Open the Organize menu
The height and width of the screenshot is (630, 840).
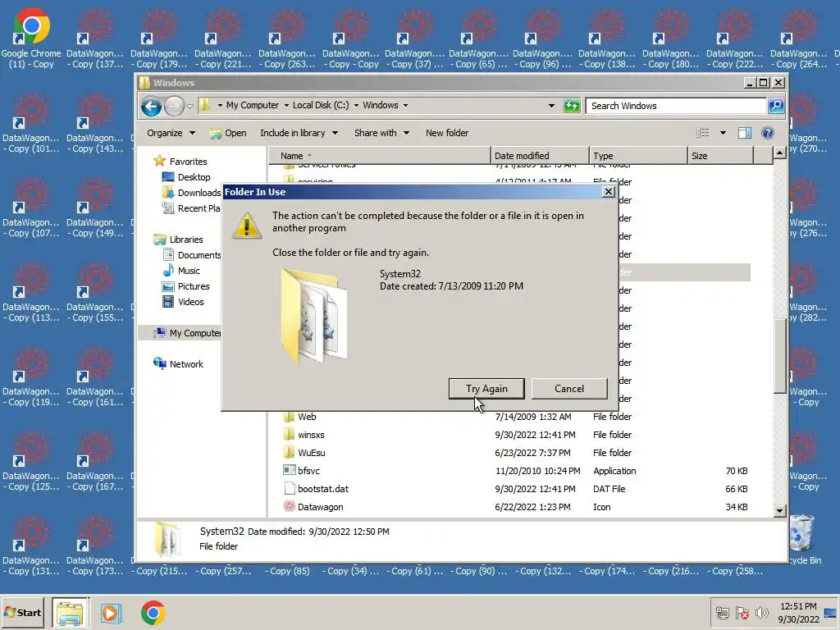pyautogui.click(x=171, y=133)
